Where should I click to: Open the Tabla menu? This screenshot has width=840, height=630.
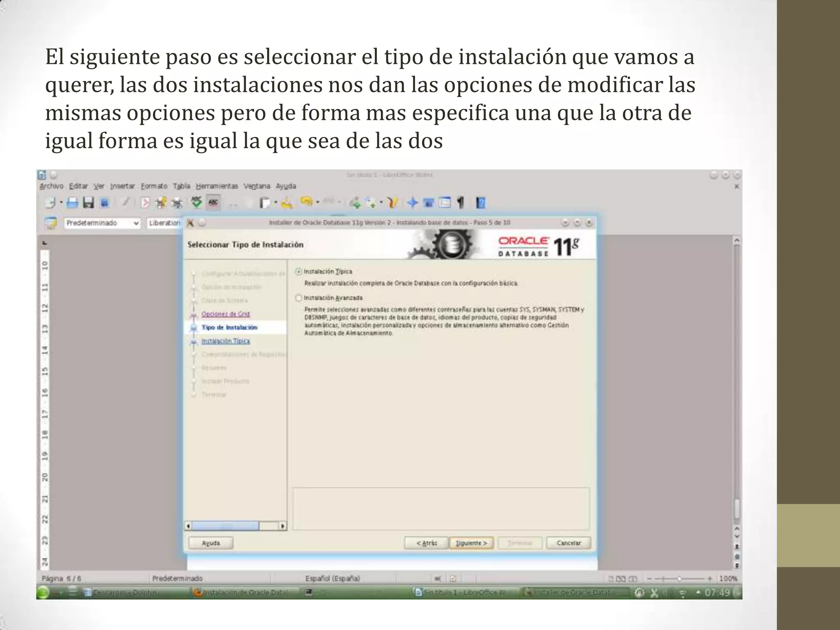pyautogui.click(x=181, y=186)
